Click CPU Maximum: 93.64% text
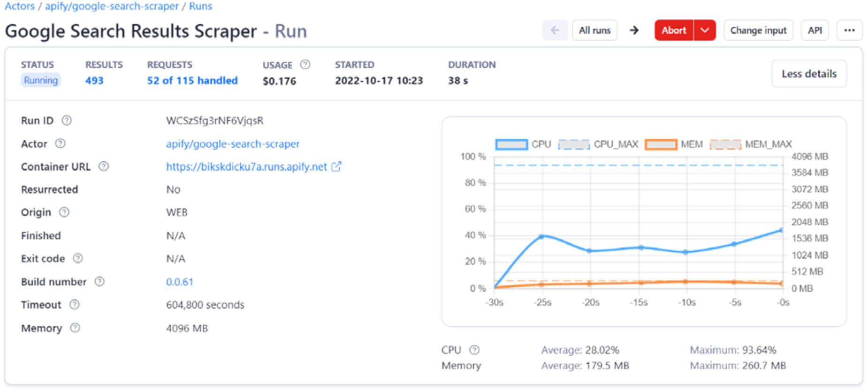This screenshot has width=868, height=391. (733, 350)
